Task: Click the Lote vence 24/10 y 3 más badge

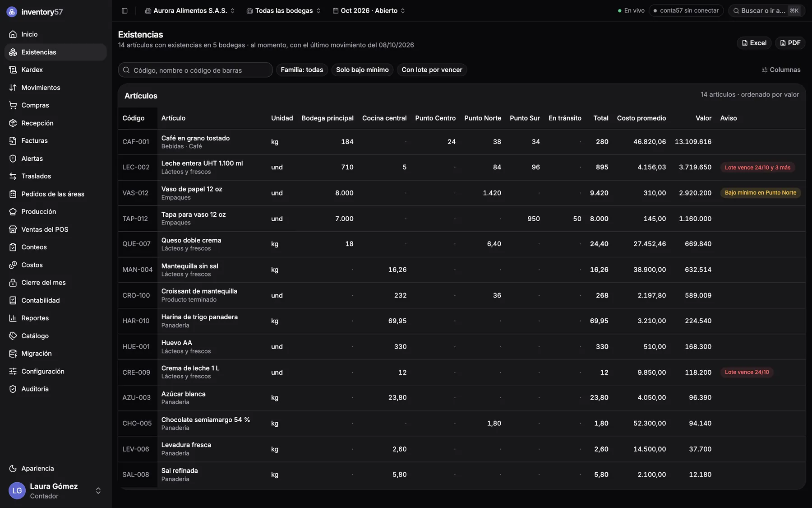Action: [757, 168]
